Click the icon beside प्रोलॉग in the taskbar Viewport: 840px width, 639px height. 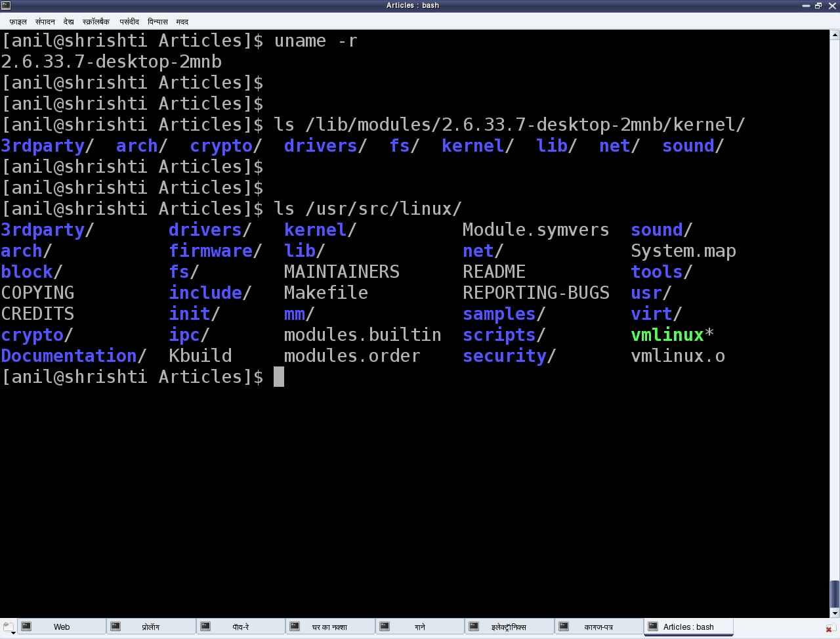click(x=116, y=627)
